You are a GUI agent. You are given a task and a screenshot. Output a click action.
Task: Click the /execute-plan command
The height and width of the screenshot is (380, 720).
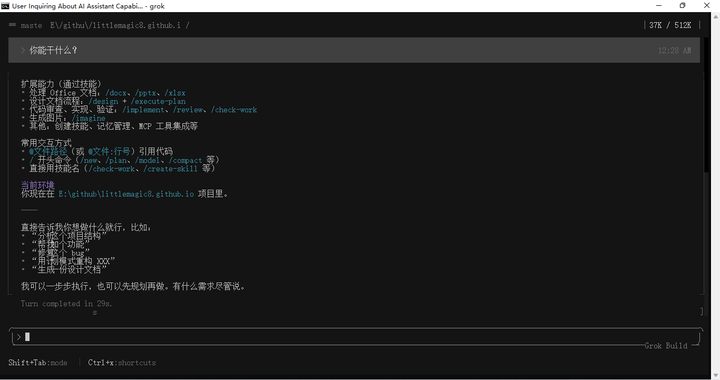(x=158, y=101)
